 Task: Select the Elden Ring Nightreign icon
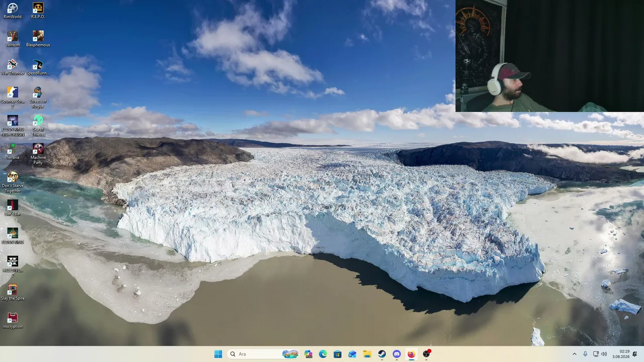click(13, 126)
